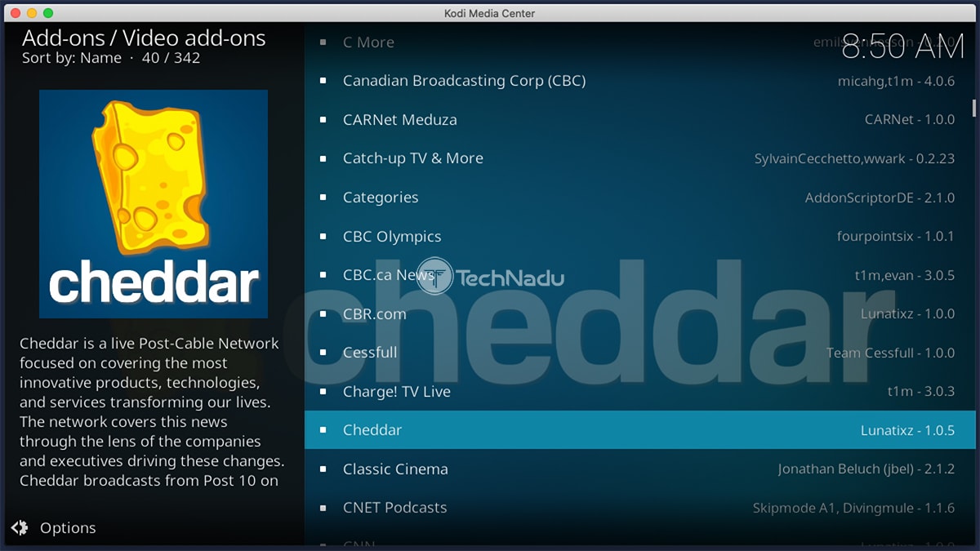Select the CBC Olympics add-on
This screenshot has width=980, height=551.
(x=640, y=236)
